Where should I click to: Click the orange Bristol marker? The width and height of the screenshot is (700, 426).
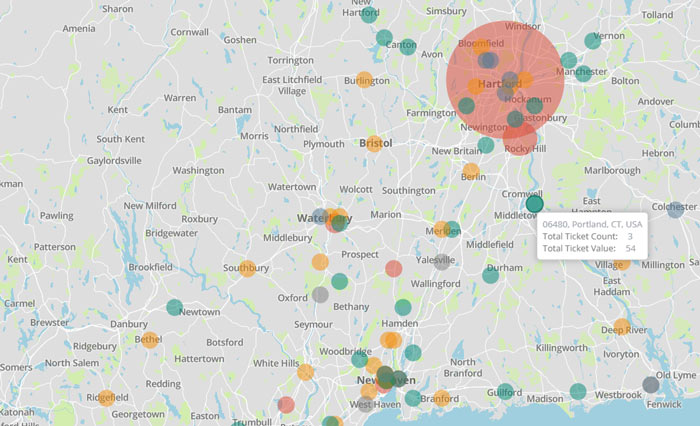(x=374, y=144)
